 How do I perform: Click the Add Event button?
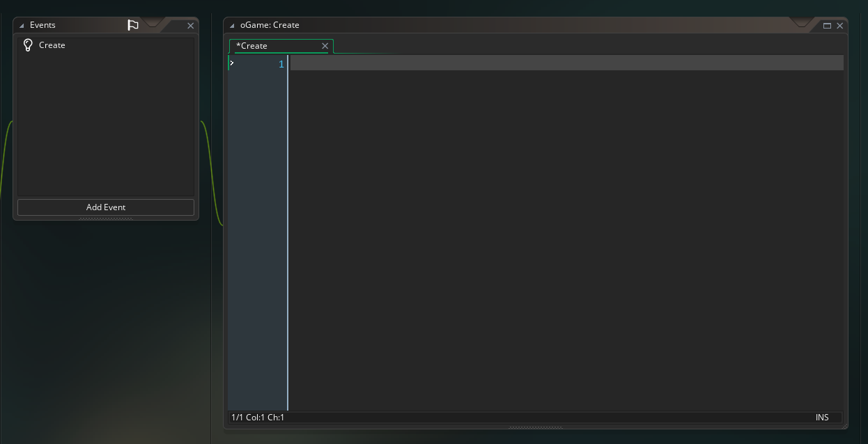click(x=106, y=207)
